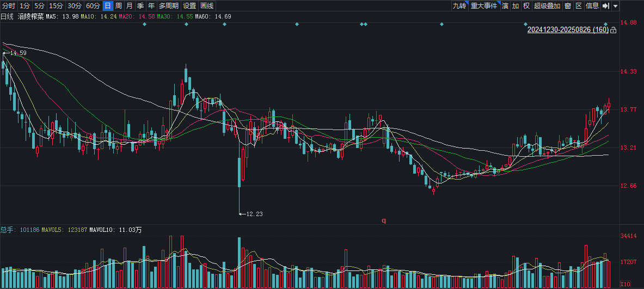The width and height of the screenshot is (644, 289).
Task: Enable 超级叠加 overlay
Action: (x=547, y=6)
